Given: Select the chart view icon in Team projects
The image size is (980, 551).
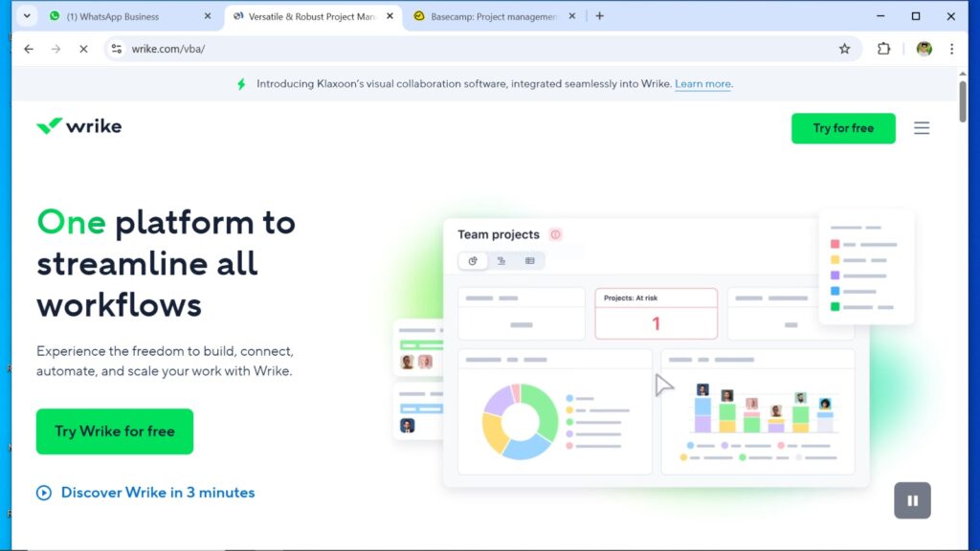Looking at the screenshot, I should pos(473,261).
